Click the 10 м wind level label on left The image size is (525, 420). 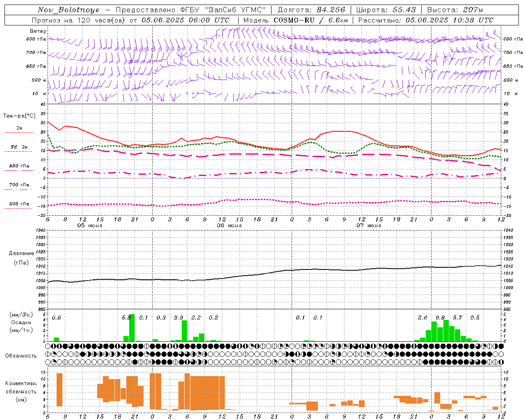coord(39,94)
